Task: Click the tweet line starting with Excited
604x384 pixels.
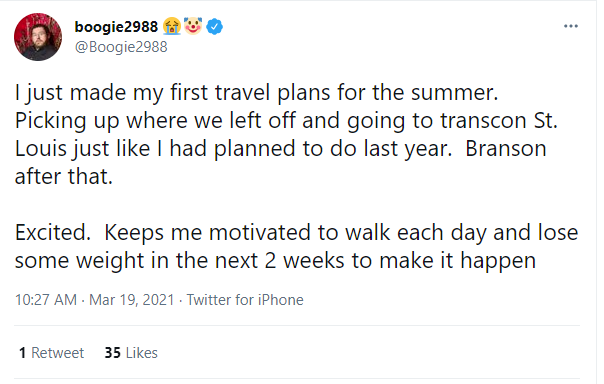Action: click(297, 233)
